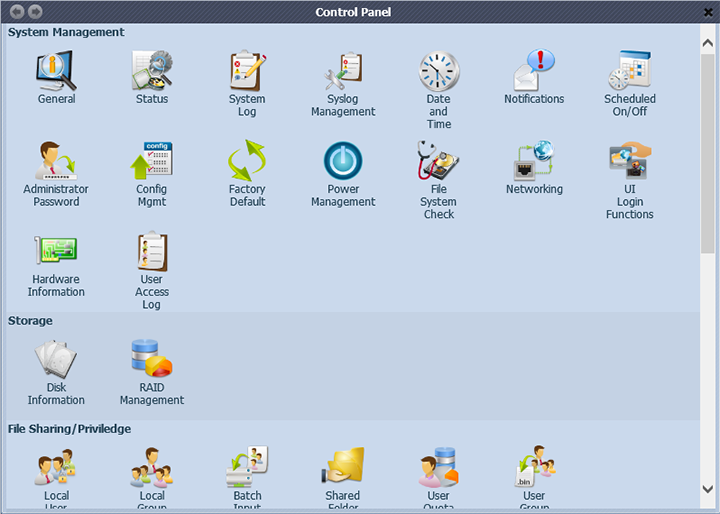Open Scheduled On/Off settings
This screenshot has height=514, width=720.
(630, 71)
